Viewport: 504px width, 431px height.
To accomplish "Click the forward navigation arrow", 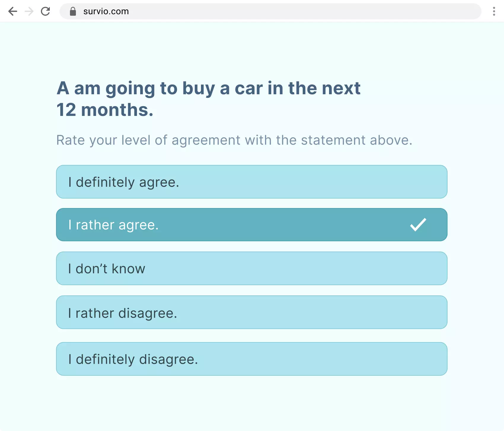I will (29, 12).
